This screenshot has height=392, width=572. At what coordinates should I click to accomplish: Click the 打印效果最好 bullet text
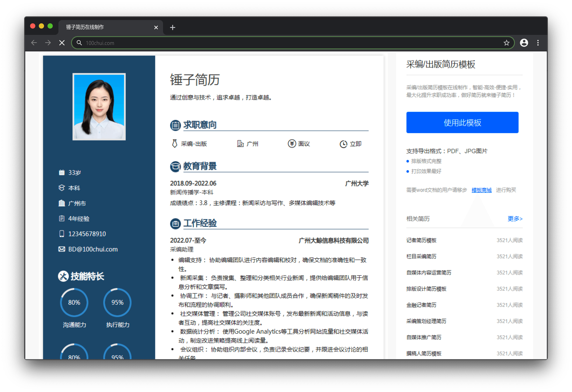pos(426,171)
